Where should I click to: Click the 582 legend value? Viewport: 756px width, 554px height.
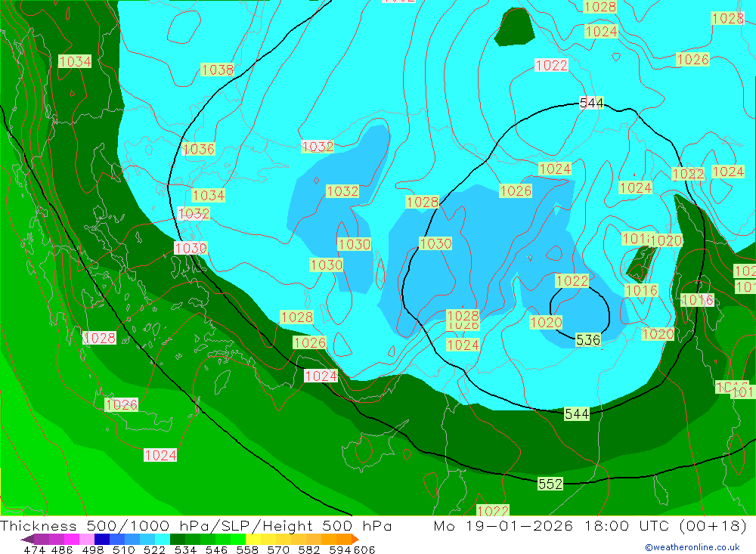point(309,550)
